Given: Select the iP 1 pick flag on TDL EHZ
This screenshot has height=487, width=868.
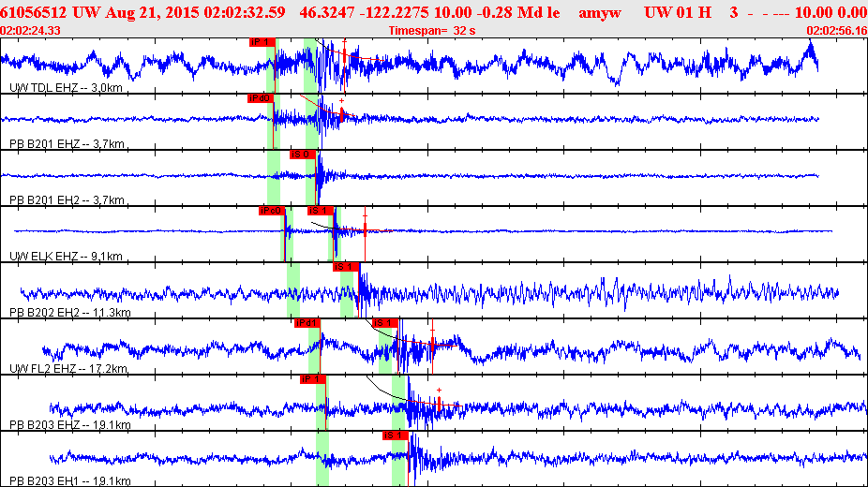Looking at the screenshot, I should [262, 42].
